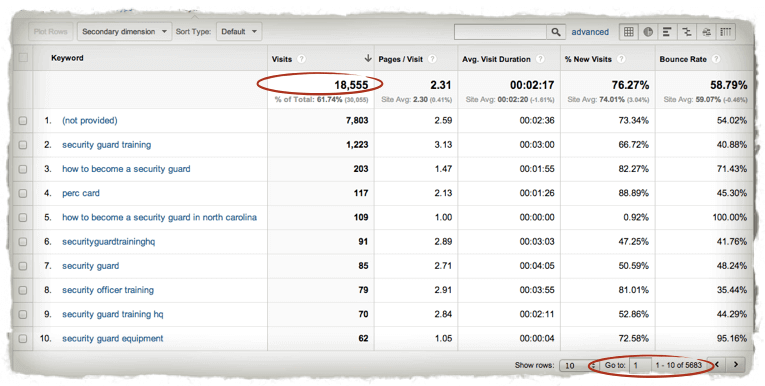Select the 00:04:05 visit duration cell
This screenshot has width=765, height=386.
coord(537,266)
